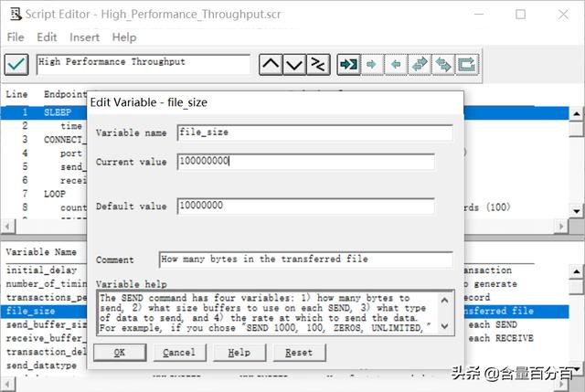Click the green loop rectangle icon
Viewport: 585px width, 392px height.
coord(467,65)
